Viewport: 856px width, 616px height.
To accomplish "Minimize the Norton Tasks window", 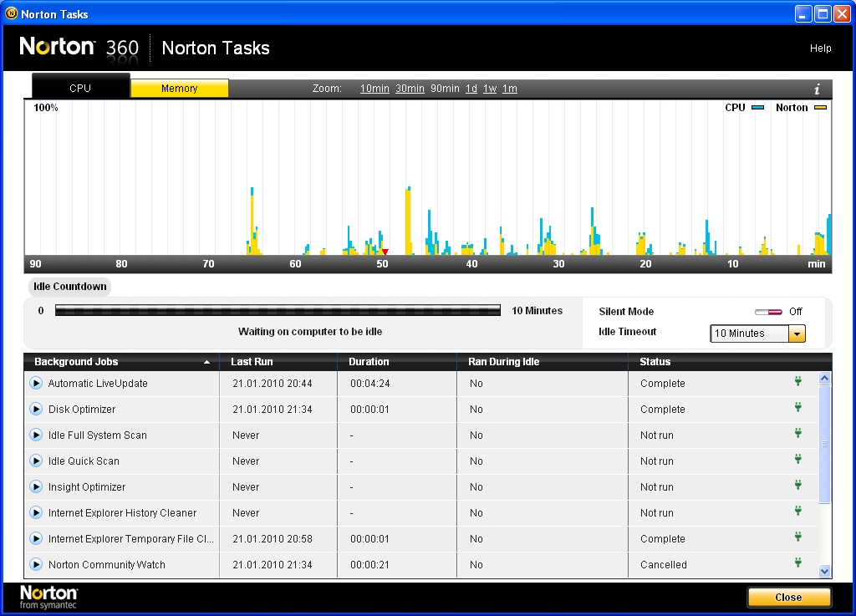I will click(802, 13).
